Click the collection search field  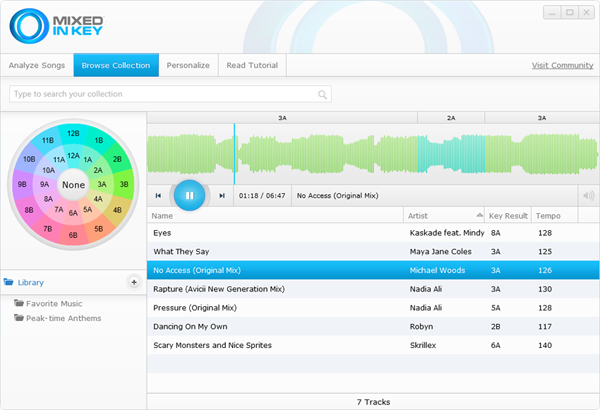click(x=165, y=95)
